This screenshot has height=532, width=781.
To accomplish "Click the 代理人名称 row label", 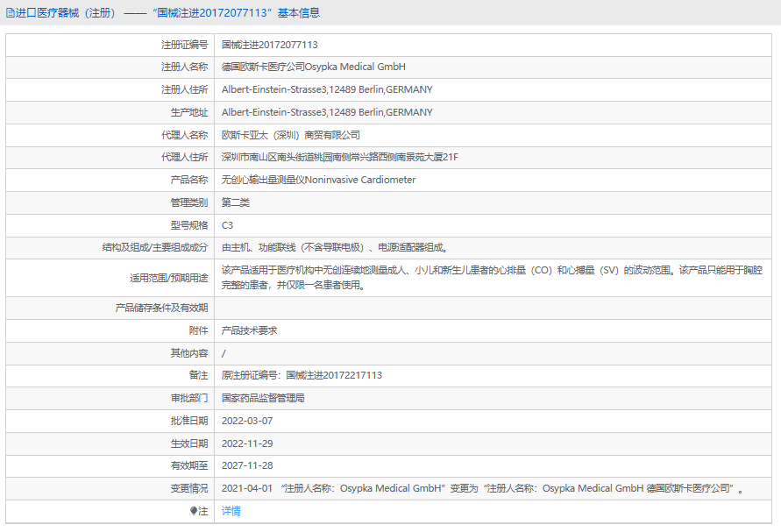I will point(184,135).
